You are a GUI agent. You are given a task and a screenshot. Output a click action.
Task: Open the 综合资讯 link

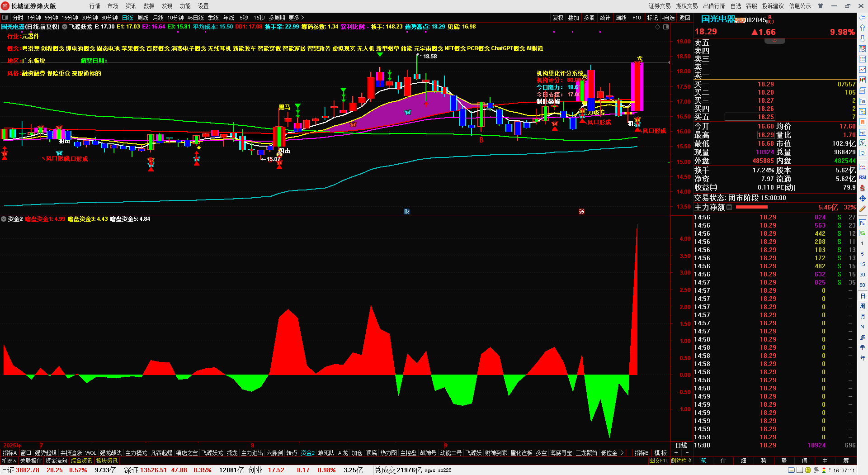click(81, 461)
